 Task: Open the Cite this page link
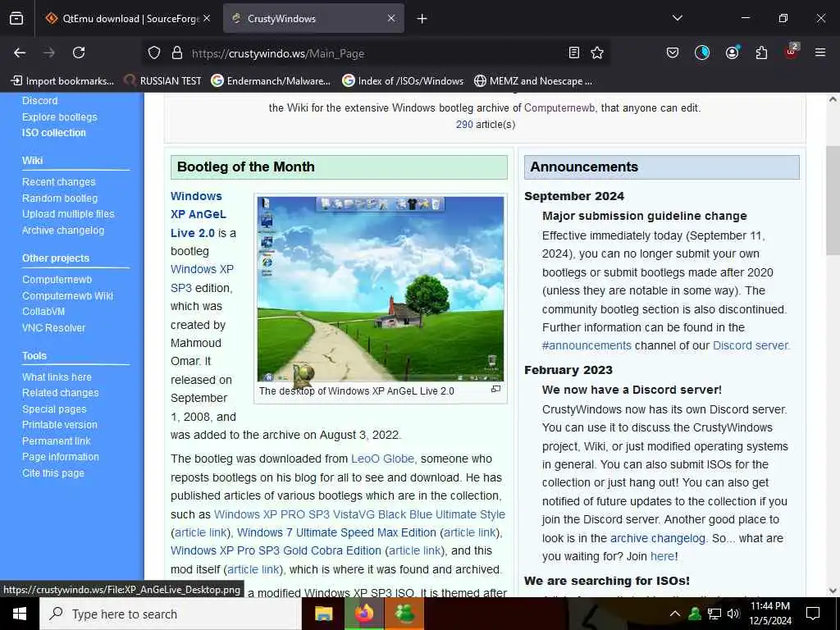point(53,473)
